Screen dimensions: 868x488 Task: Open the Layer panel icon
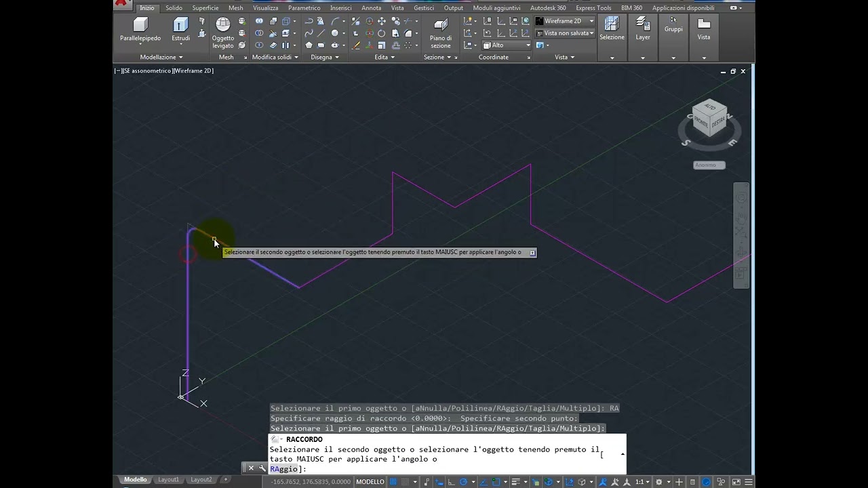tap(643, 28)
